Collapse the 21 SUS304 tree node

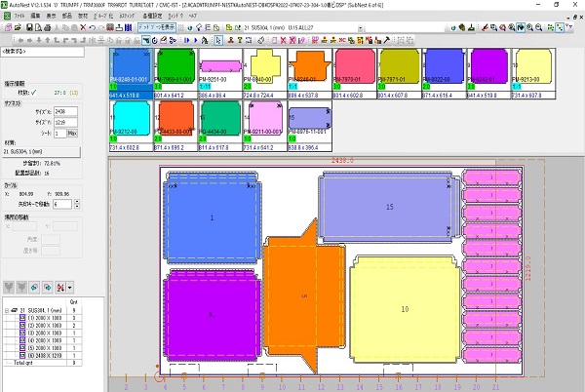[x=8, y=309]
